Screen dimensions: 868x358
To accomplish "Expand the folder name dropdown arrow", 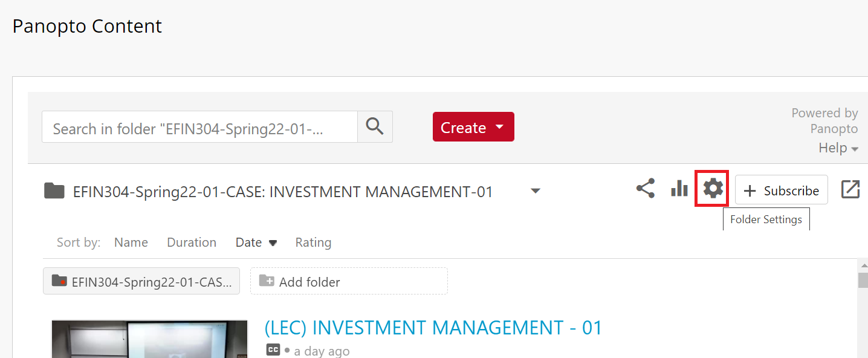I will (x=535, y=191).
